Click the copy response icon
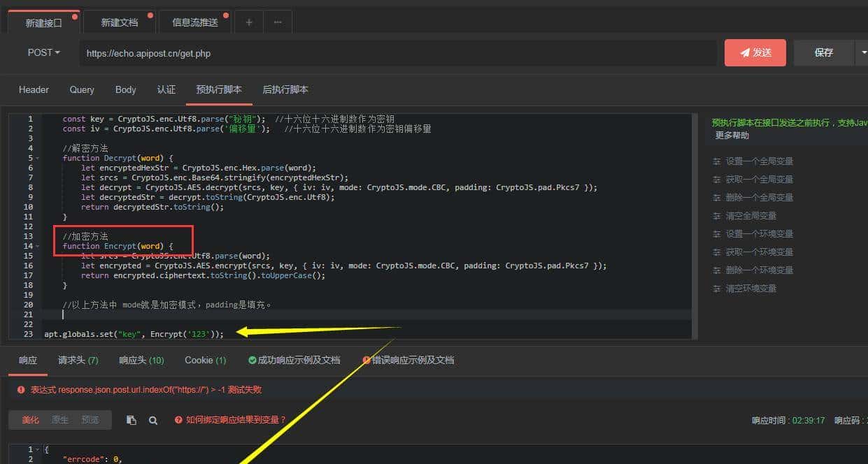The width and height of the screenshot is (868, 464). [x=131, y=420]
